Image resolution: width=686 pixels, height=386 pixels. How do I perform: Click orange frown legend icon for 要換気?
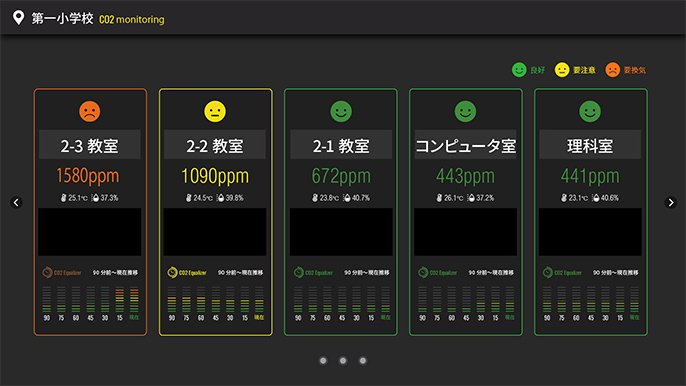612,70
